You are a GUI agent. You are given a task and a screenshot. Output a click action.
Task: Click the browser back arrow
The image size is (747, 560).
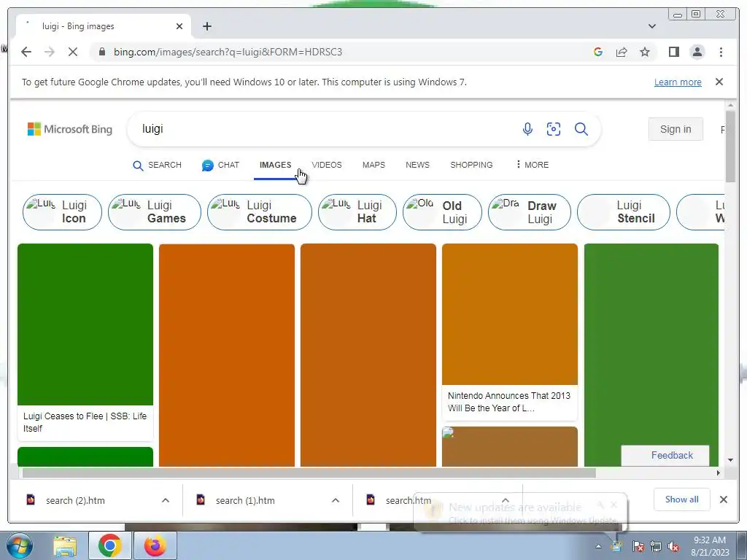click(26, 52)
